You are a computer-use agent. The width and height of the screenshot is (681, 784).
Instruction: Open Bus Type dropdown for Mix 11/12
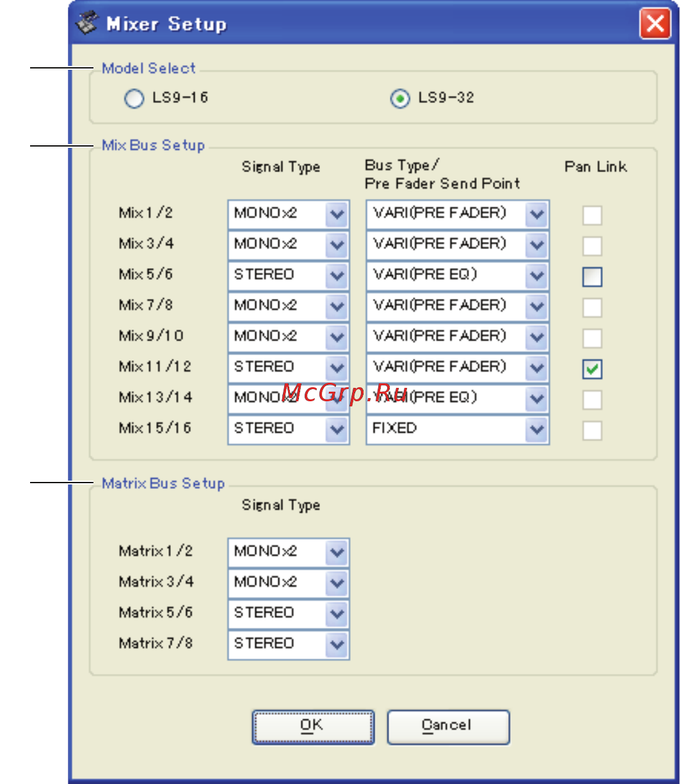click(x=458, y=368)
